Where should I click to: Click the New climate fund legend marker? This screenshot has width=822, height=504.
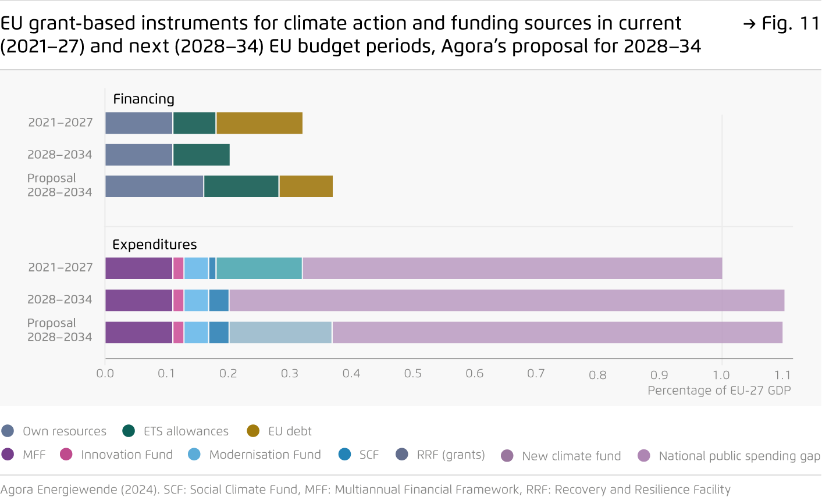(507, 456)
